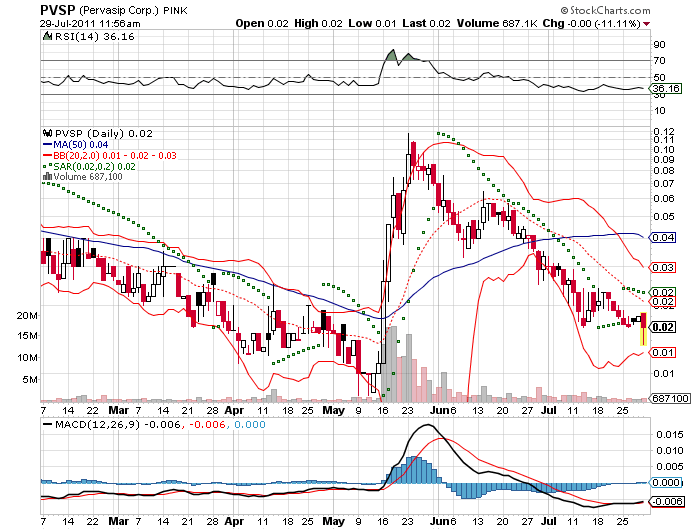Click the green-boxed 36.16 RSI value tag

coord(666,88)
